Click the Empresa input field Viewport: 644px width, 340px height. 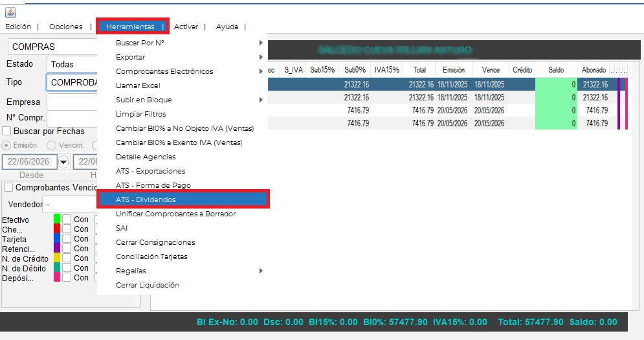click(72, 102)
